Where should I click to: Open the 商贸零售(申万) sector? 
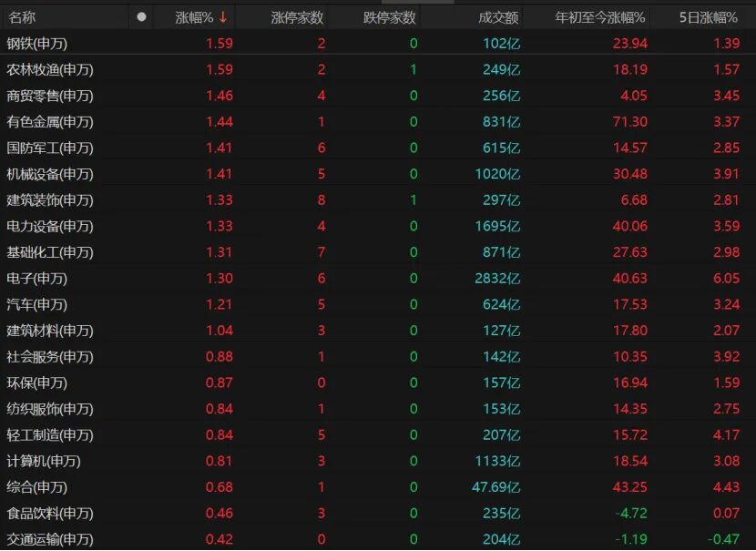click(50, 96)
